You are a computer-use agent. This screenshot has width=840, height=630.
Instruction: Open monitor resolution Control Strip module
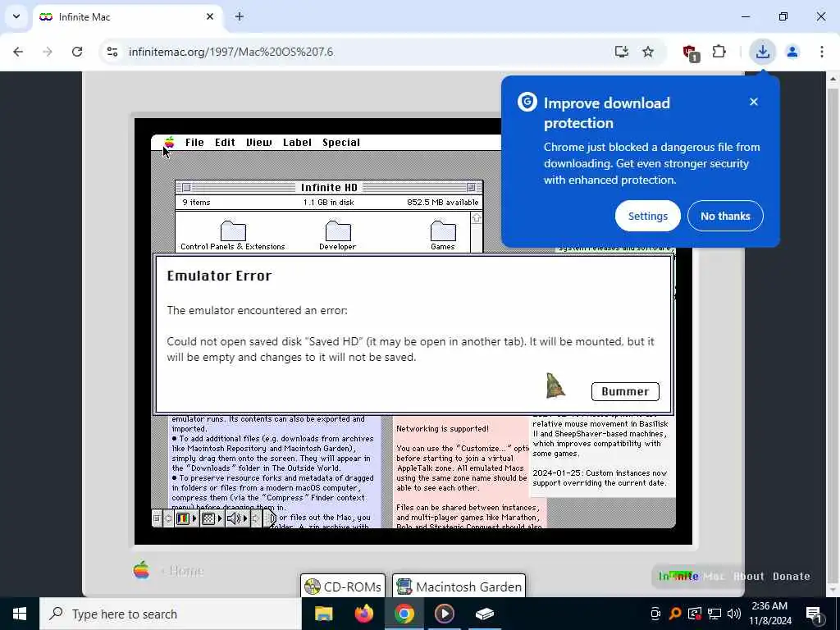tap(212, 518)
